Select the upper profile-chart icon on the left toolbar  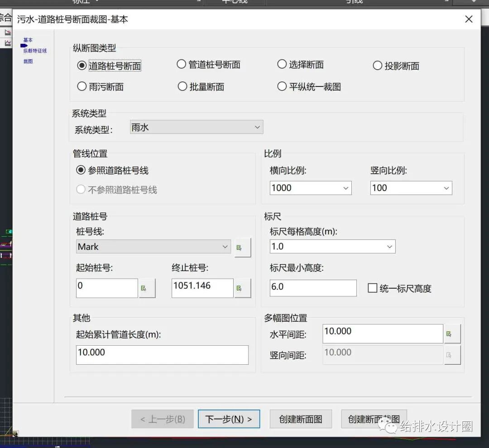tap(8, 32)
